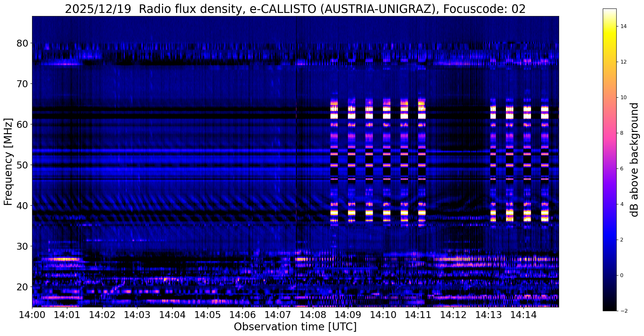Viewport: 644px width, 336px height.
Task: Click the colorbar tick labeled 8
Action: (x=621, y=133)
